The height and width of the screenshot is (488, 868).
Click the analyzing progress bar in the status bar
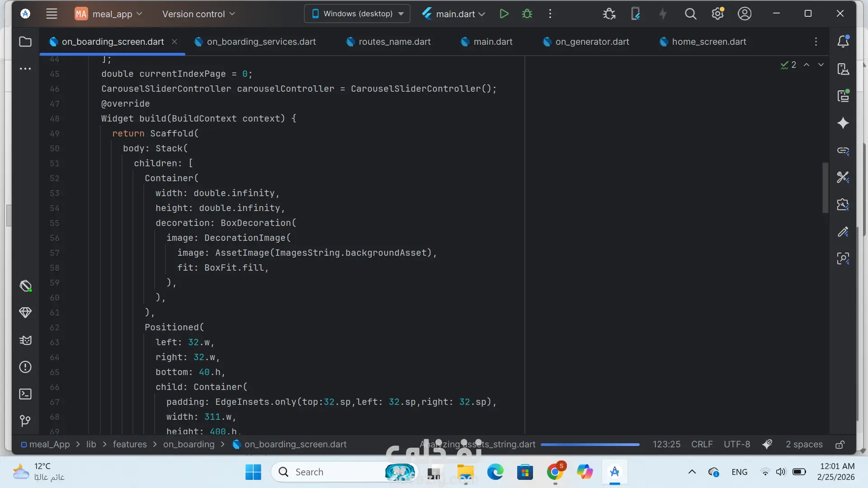(590, 445)
